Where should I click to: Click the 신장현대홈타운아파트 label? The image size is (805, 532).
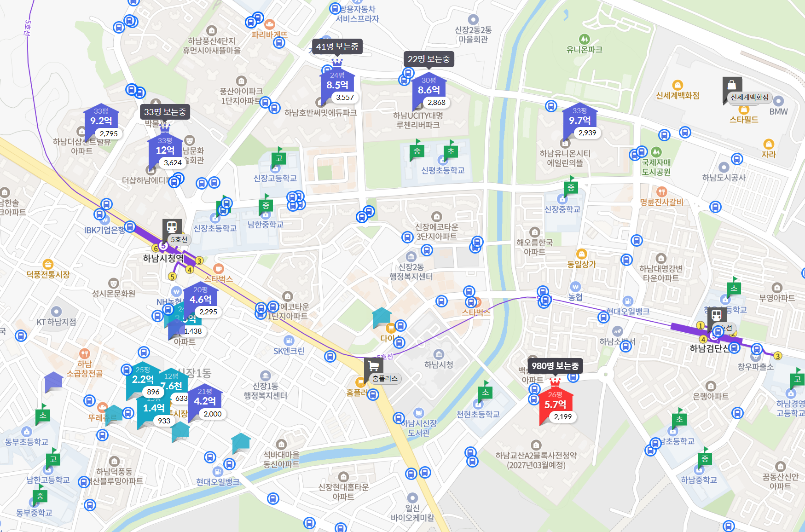coord(343,492)
